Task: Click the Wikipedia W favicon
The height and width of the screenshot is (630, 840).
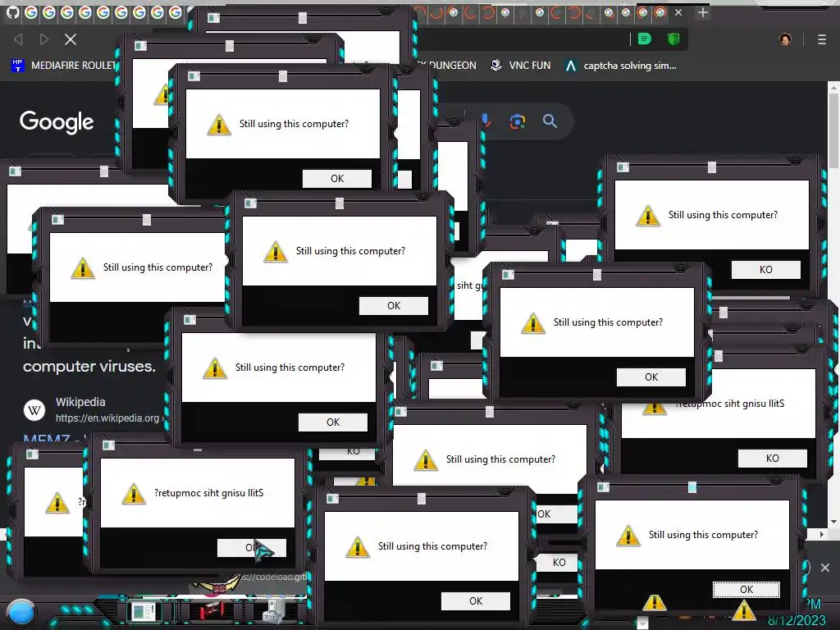Action: [34, 410]
